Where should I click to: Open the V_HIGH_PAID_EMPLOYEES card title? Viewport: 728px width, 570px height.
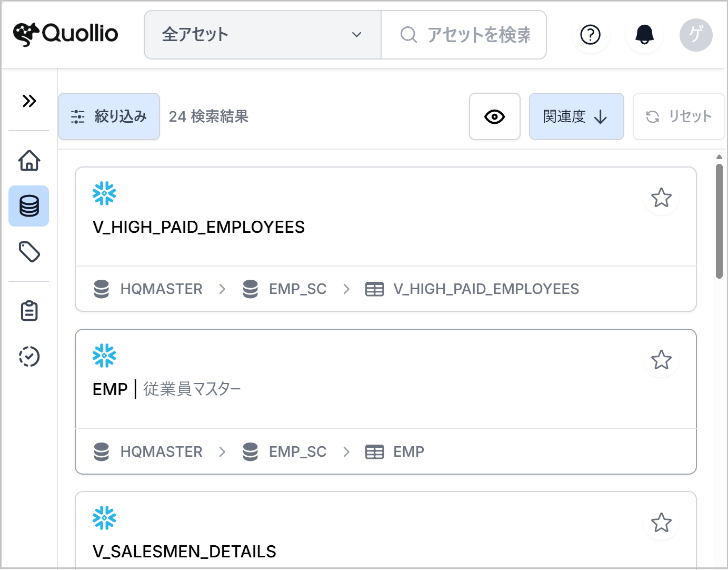point(198,227)
